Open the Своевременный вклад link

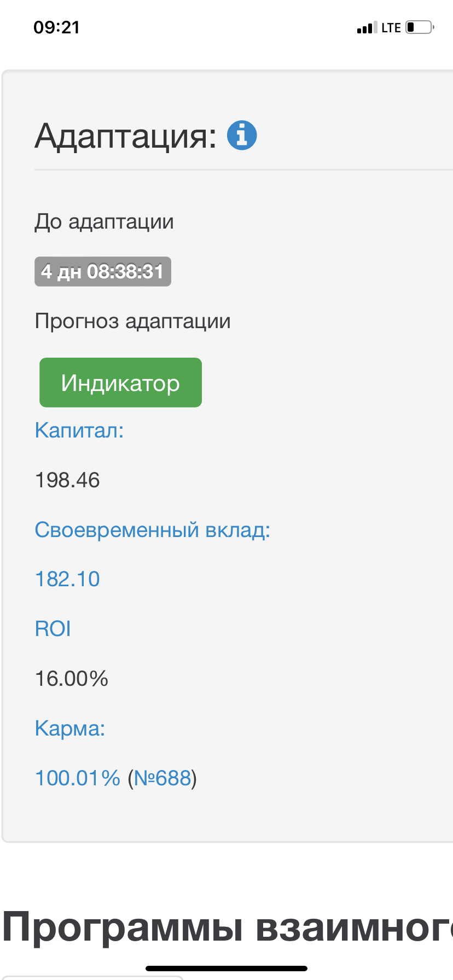click(x=152, y=530)
